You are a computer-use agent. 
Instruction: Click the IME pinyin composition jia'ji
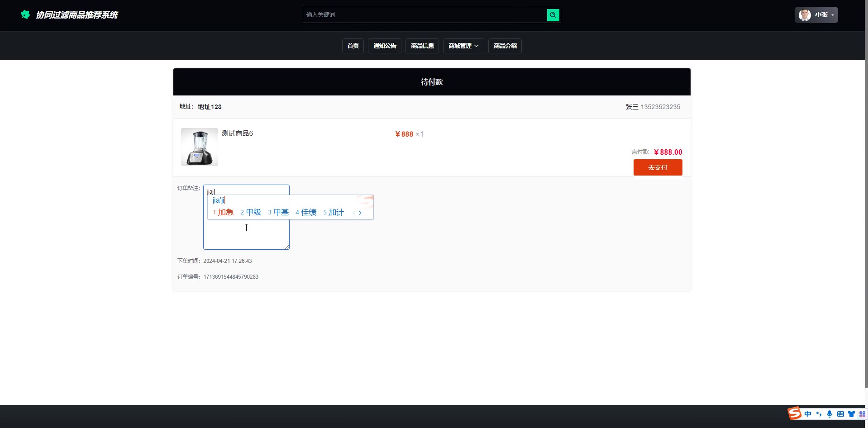(219, 200)
